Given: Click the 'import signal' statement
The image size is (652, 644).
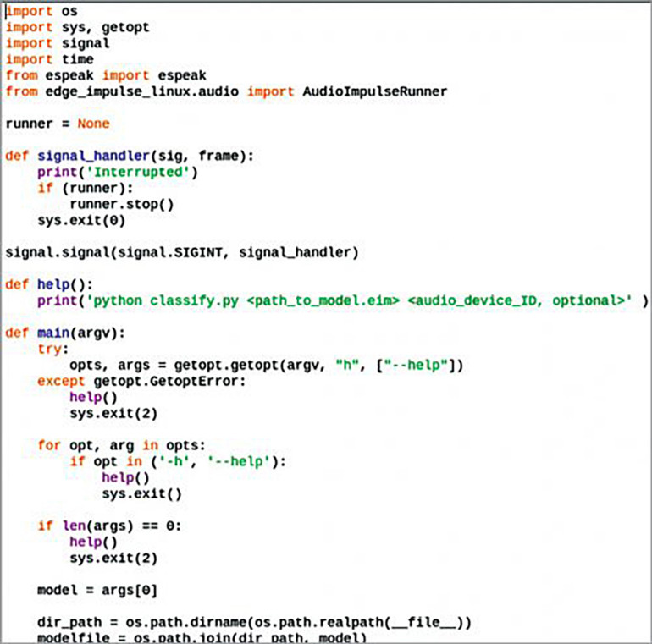Looking at the screenshot, I should [58, 43].
